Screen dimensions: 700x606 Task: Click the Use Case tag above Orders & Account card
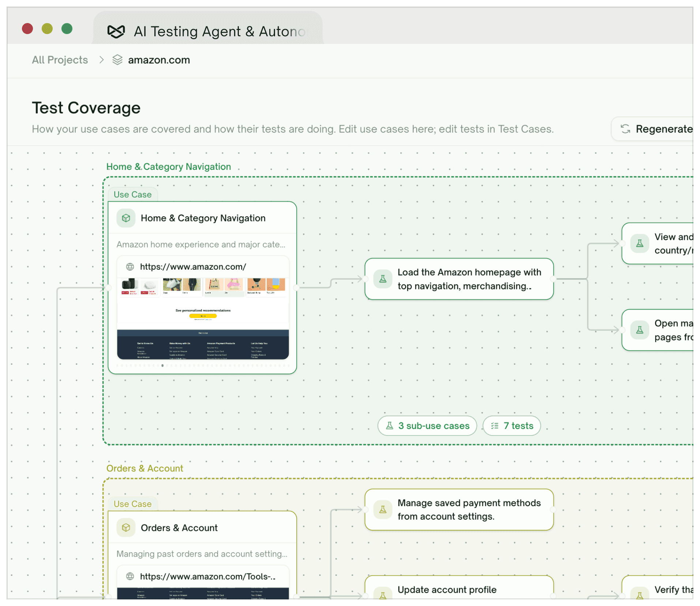[x=132, y=504]
